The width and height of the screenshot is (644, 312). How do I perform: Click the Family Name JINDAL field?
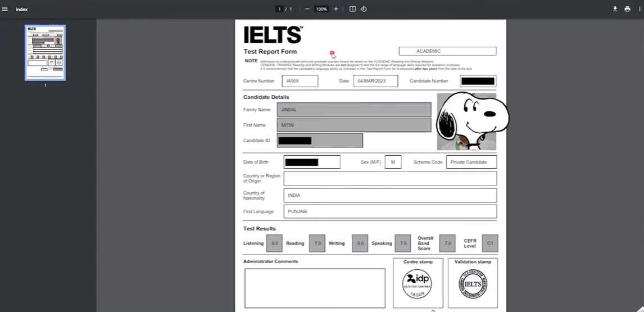pos(354,110)
